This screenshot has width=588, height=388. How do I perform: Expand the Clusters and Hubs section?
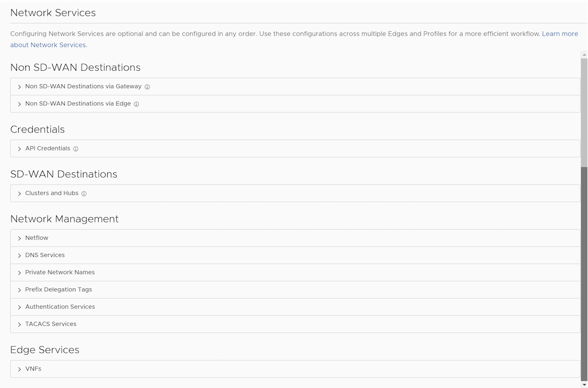51,193
